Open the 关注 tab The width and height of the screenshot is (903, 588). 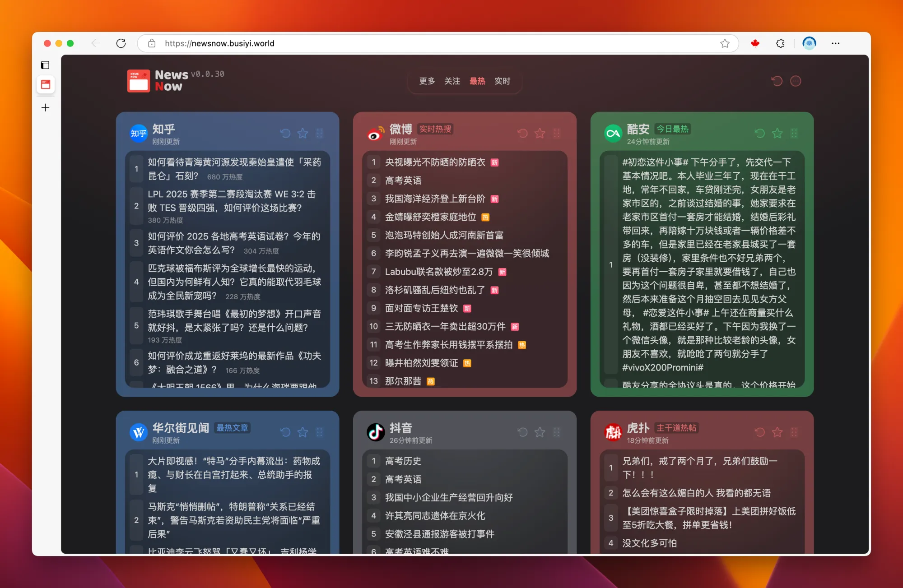[x=452, y=81]
